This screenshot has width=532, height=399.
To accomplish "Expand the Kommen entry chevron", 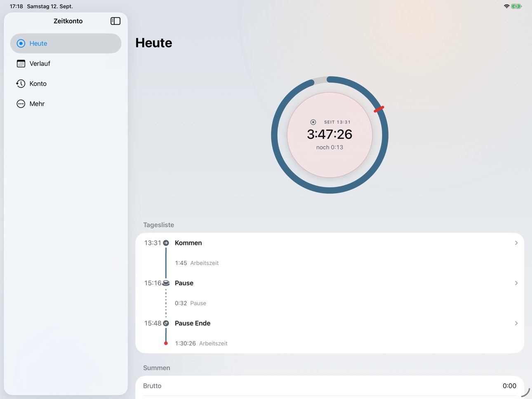I will click(x=516, y=243).
